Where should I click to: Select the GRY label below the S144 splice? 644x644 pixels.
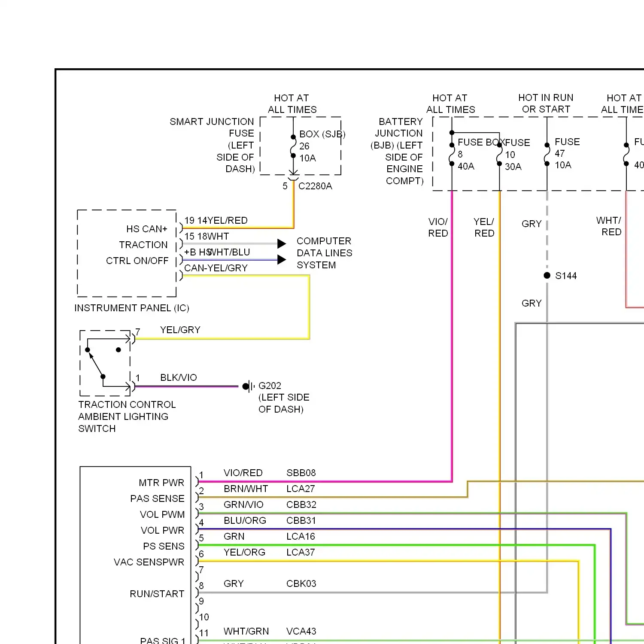pos(532,303)
